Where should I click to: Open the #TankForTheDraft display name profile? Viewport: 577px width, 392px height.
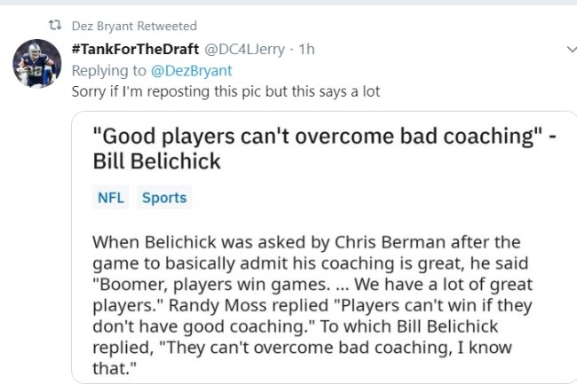(x=134, y=49)
